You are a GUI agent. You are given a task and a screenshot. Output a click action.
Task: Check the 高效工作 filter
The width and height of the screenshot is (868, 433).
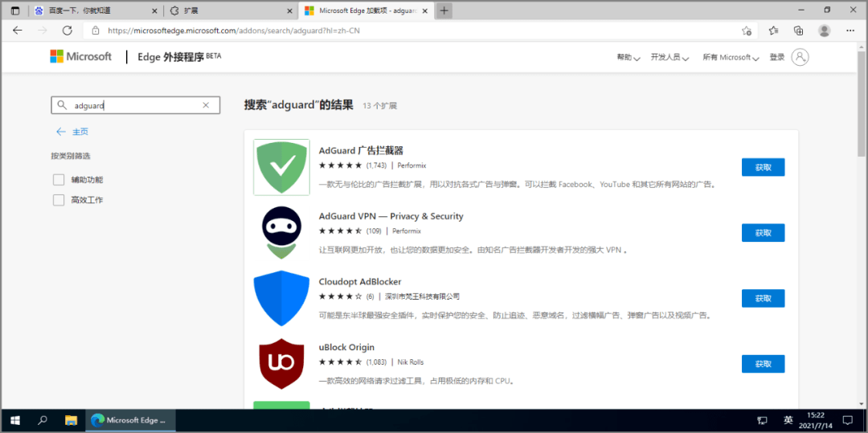point(59,200)
